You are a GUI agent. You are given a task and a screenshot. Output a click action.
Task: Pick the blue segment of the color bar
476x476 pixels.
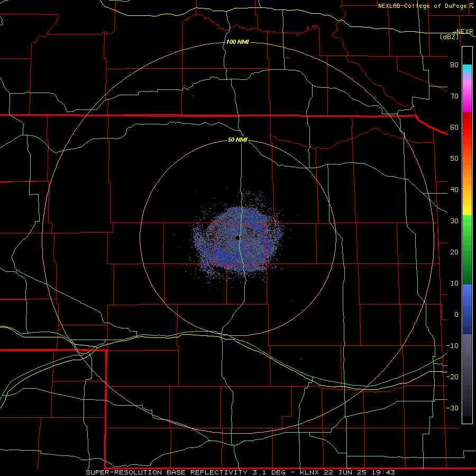[467, 309]
